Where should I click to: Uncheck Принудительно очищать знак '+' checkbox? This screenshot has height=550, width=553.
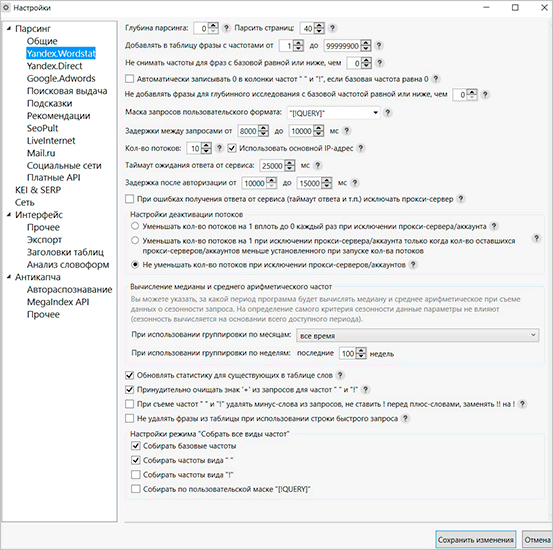tap(129, 389)
